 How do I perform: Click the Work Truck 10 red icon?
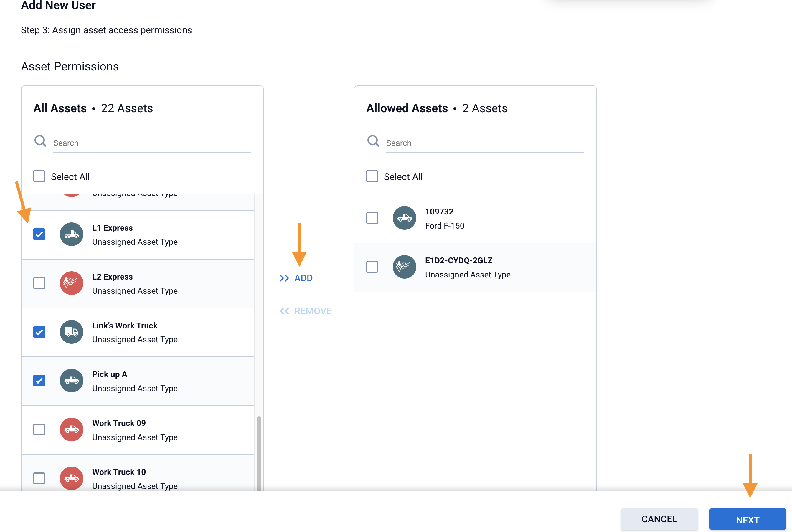coord(71,478)
